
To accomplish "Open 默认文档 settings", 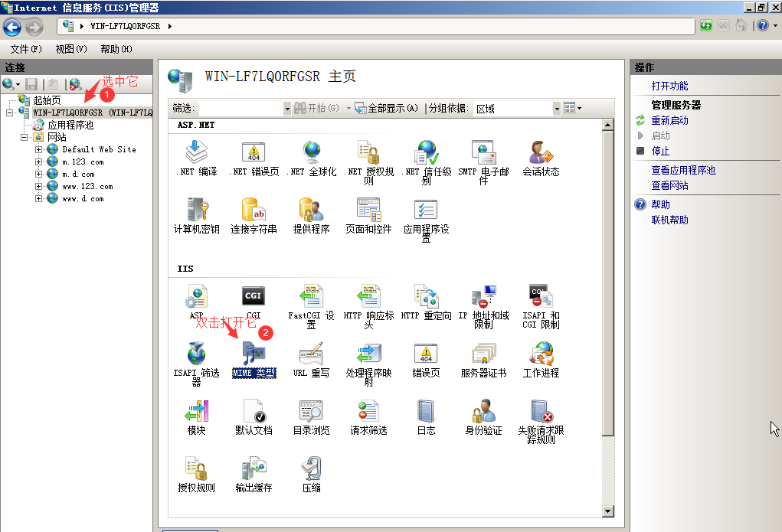I will (x=254, y=413).
